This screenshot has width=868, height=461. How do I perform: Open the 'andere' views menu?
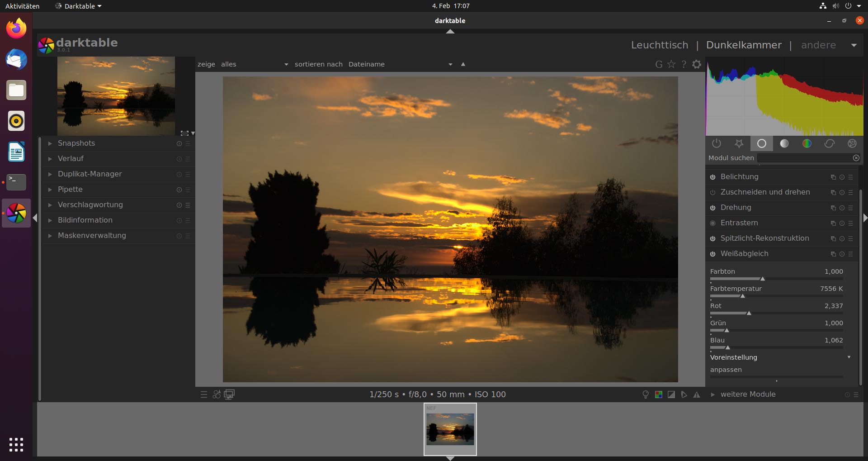[x=818, y=45]
